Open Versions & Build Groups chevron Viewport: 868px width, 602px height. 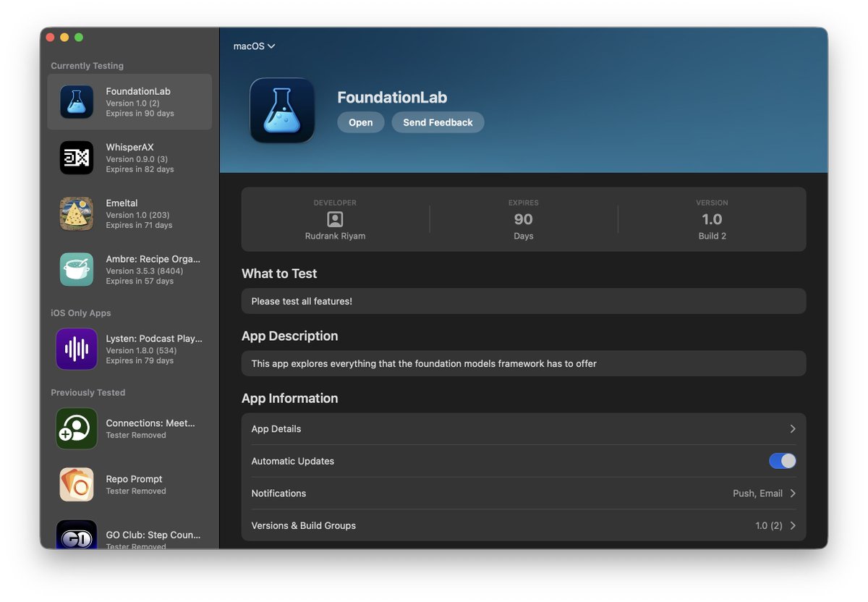793,526
